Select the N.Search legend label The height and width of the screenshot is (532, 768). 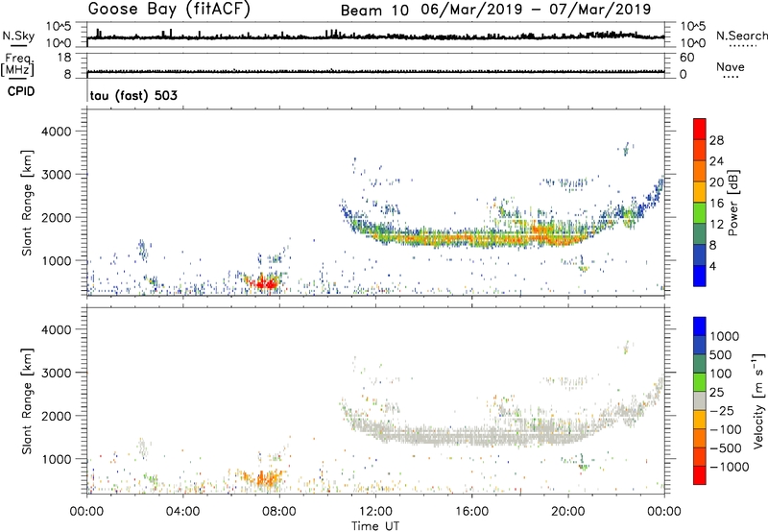(x=741, y=36)
